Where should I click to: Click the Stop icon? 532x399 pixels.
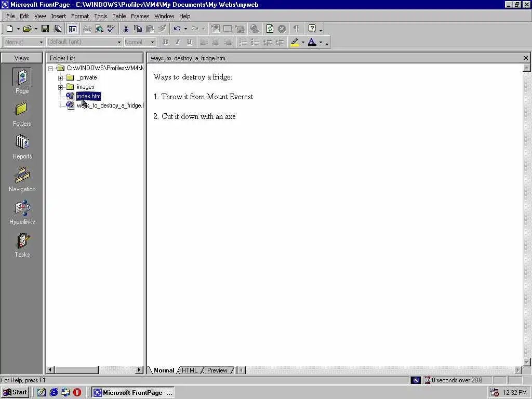click(282, 29)
